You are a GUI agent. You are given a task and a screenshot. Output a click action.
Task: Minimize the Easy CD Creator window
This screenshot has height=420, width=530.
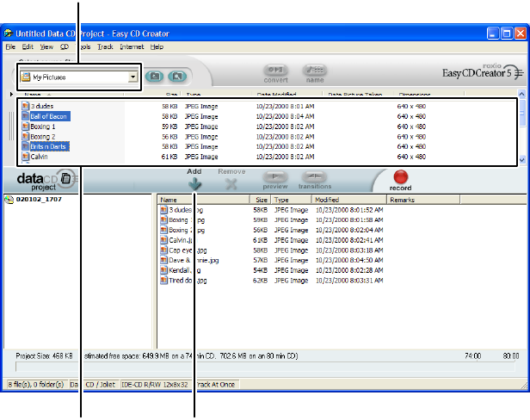[493, 34]
